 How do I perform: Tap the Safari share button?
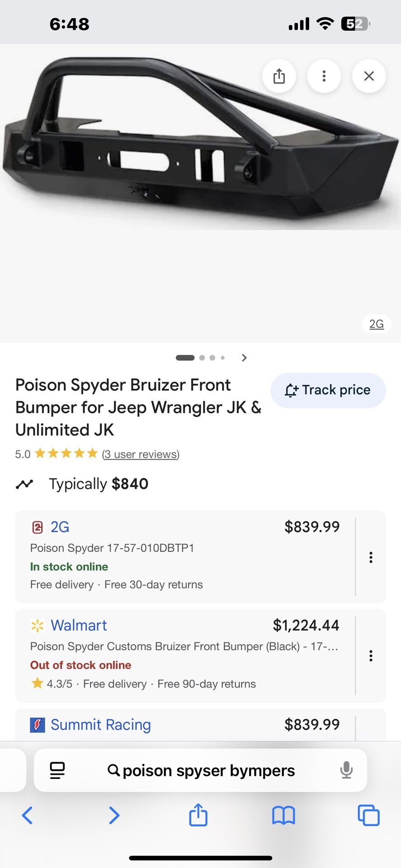198,816
